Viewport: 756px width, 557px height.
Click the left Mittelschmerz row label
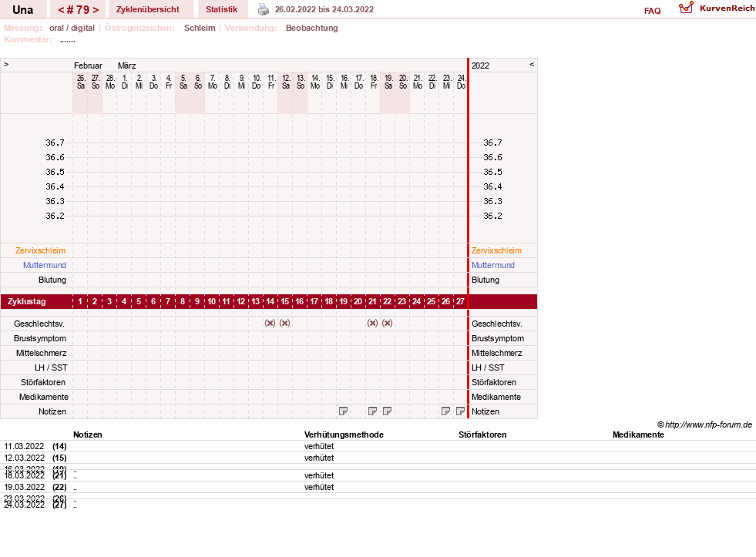(42, 353)
